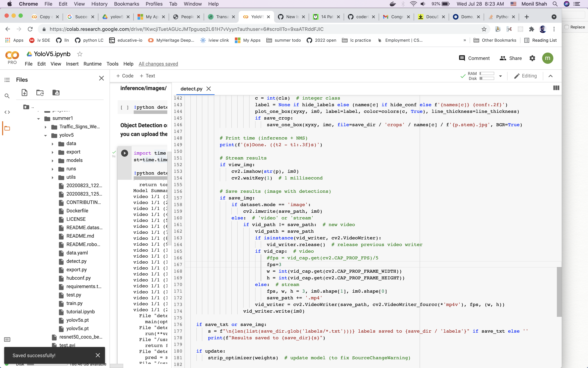Share the notebook
Screen dimensions: 588x368
coord(510,58)
